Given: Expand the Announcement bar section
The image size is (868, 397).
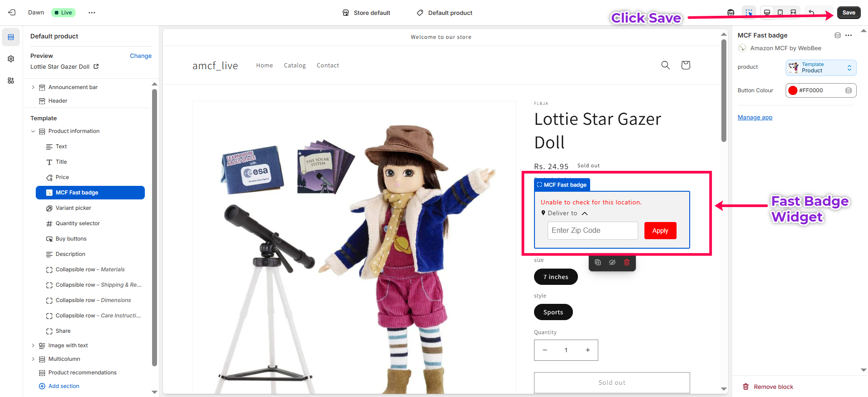Looking at the screenshot, I should point(33,87).
